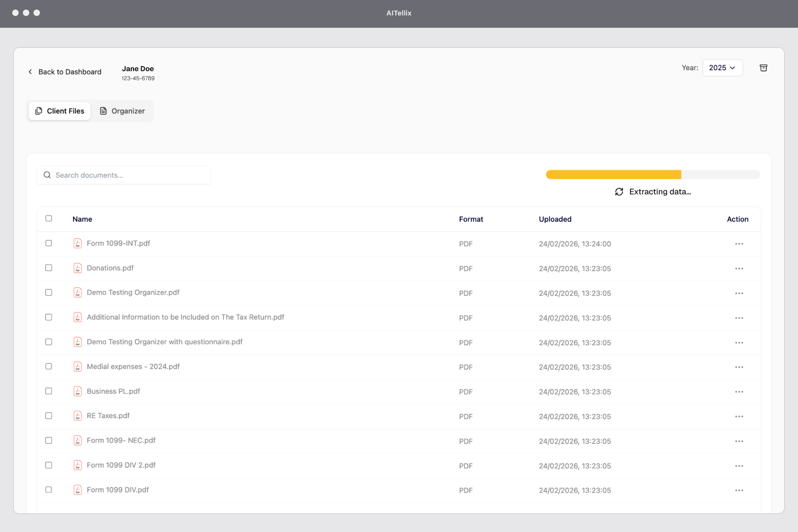Click the refresh icon beside Extracting data
The width and height of the screenshot is (798, 532).
tap(619, 192)
